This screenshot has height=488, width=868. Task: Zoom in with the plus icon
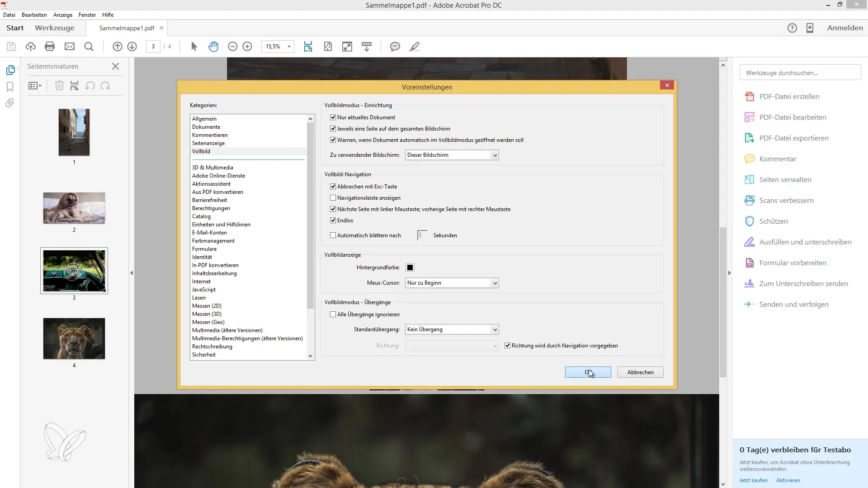(247, 47)
